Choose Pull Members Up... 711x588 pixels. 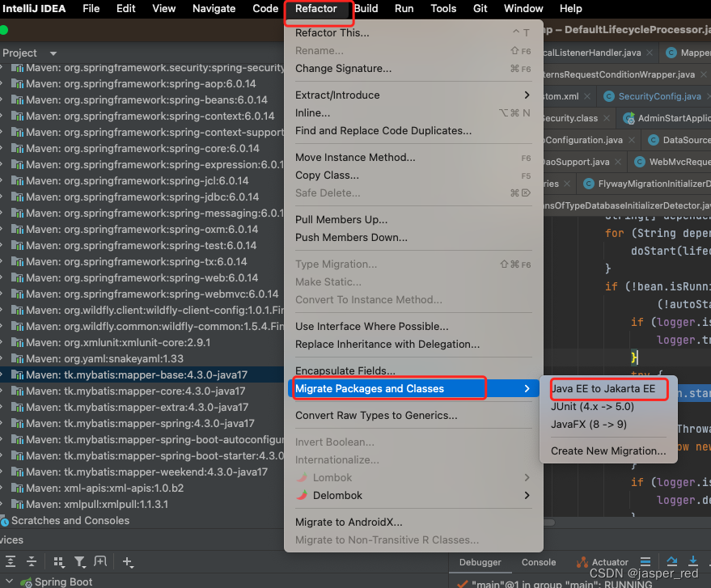pyautogui.click(x=413, y=219)
